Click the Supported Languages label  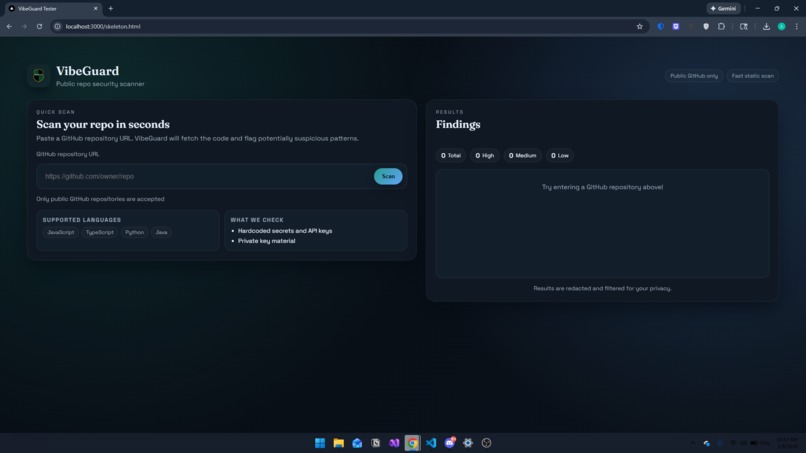pos(82,220)
